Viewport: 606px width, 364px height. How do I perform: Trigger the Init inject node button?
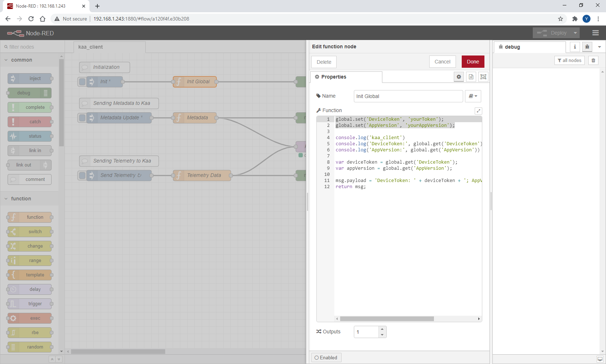pos(82,82)
